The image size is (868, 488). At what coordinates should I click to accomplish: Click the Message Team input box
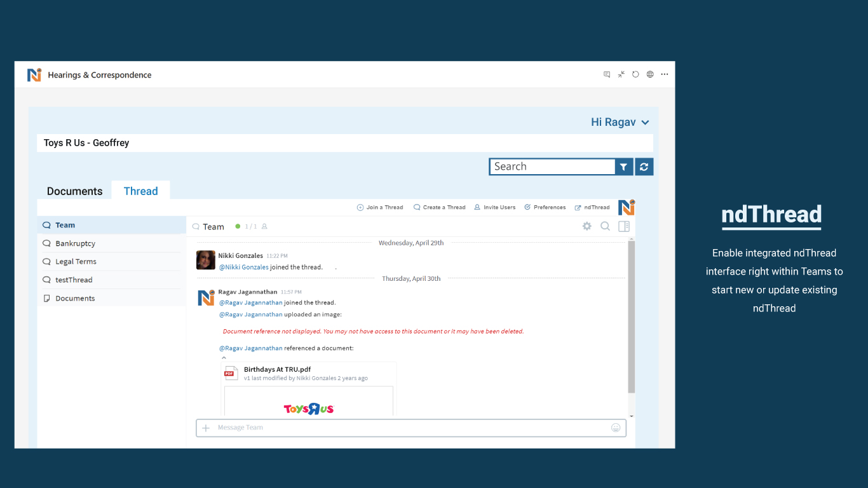[411, 428]
